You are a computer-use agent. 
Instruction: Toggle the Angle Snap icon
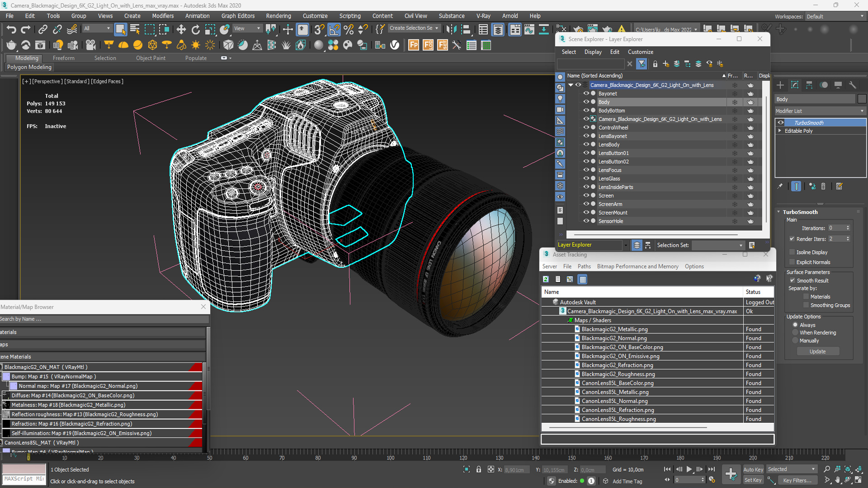pyautogui.click(x=334, y=29)
